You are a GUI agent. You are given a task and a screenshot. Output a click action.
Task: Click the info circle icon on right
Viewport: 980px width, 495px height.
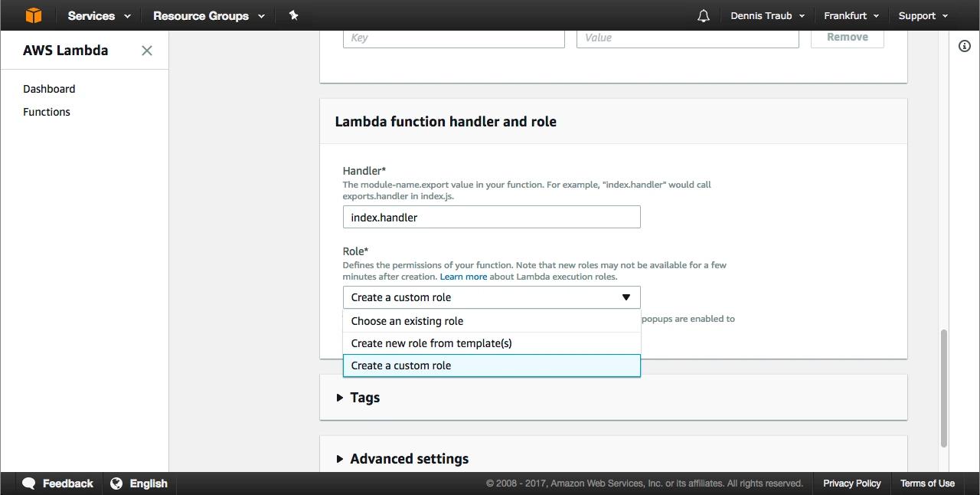tap(965, 46)
